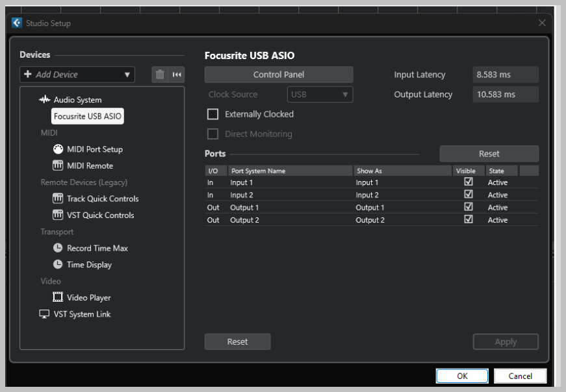The image size is (566, 392).
Task: Click the Track Quick Controls icon
Action: pyautogui.click(x=58, y=199)
